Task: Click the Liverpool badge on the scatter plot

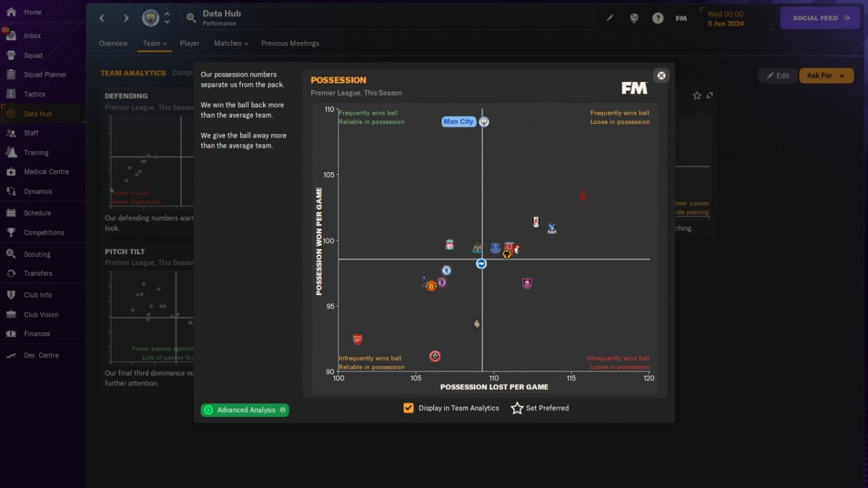Action: (x=449, y=245)
